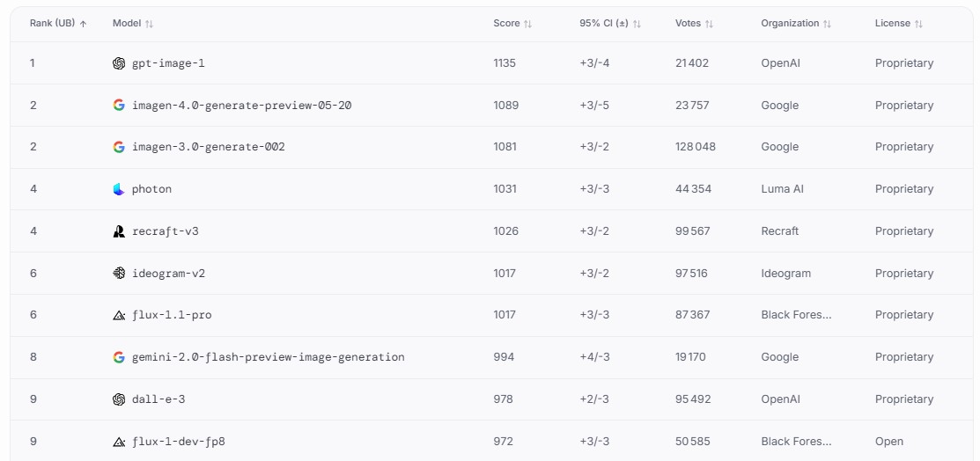Open the gpt-image-1 model name

click(x=168, y=63)
